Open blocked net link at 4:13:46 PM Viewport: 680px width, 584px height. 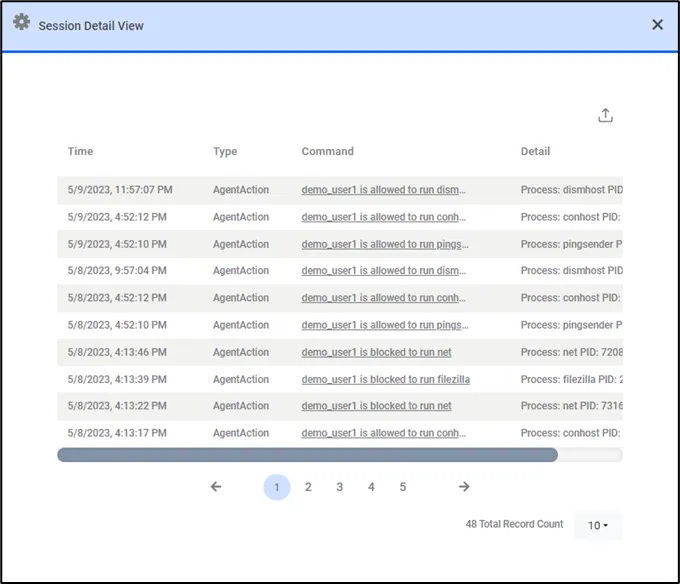point(376,352)
